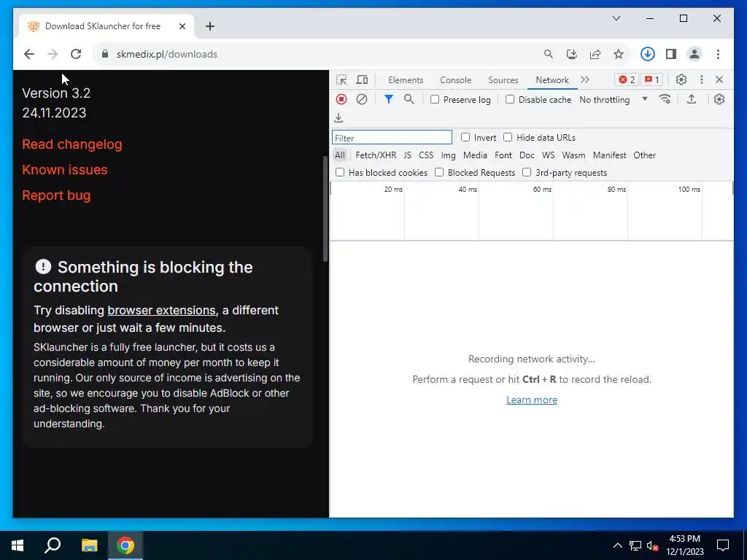Check Blocked Requests
Image resolution: width=747 pixels, height=560 pixels.
tap(439, 172)
